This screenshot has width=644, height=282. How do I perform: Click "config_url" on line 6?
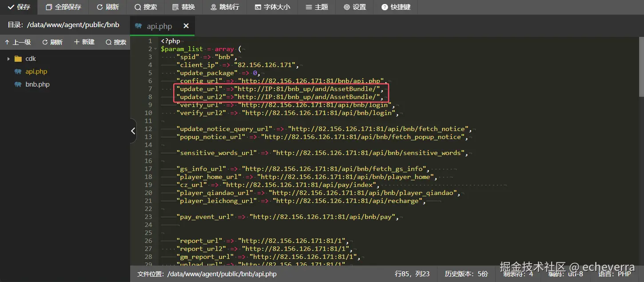click(199, 81)
